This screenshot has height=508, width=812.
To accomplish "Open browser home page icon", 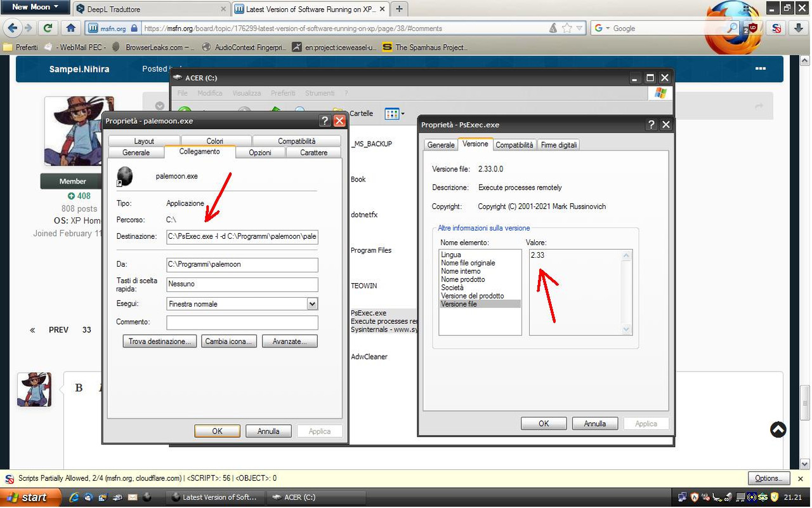I will coord(71,28).
